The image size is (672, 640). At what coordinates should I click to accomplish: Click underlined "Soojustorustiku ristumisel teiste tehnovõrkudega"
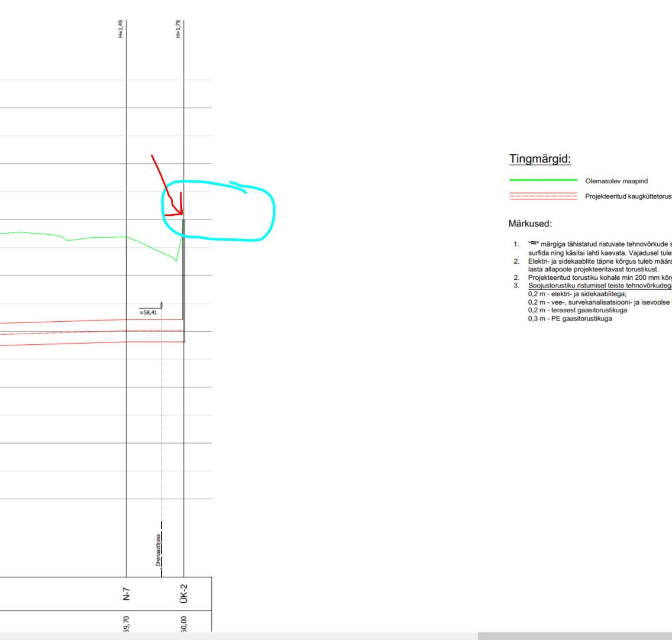click(x=600, y=286)
